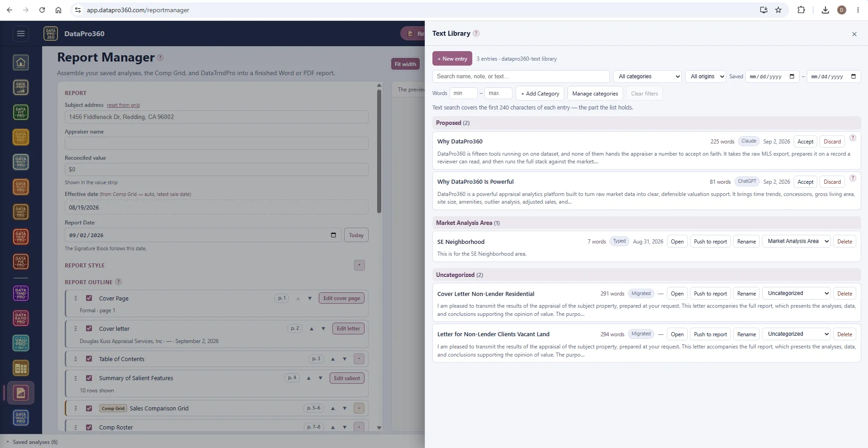This screenshot has height=448, width=868.
Task: Collapse the Market Analysis Area group header
Action: 647,223
